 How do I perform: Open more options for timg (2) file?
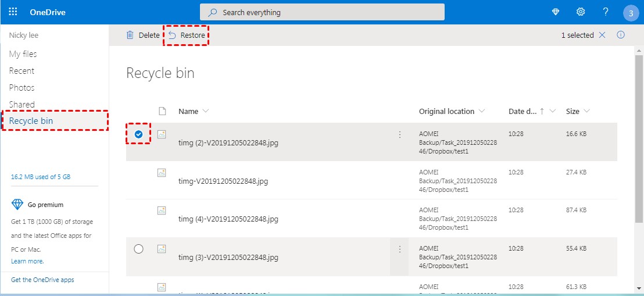(400, 134)
